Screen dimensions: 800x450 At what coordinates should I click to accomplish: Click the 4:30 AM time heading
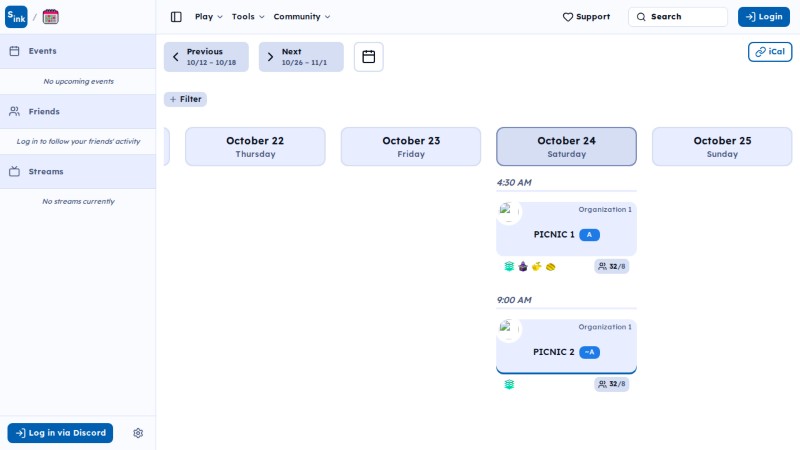[x=514, y=183]
